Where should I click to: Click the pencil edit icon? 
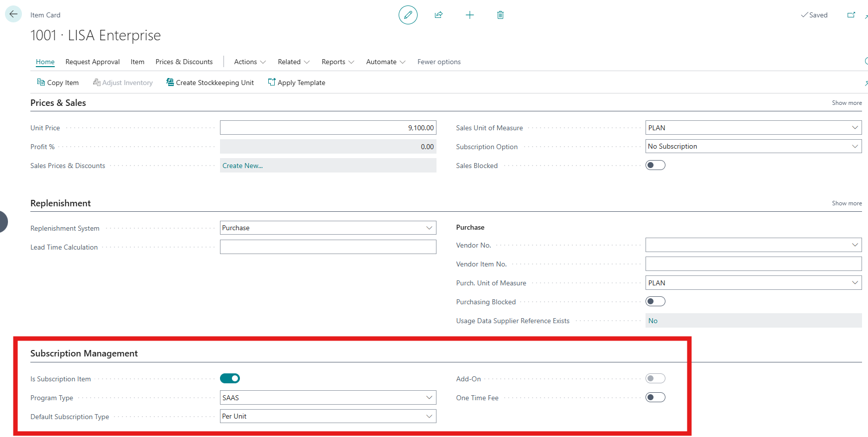[408, 15]
